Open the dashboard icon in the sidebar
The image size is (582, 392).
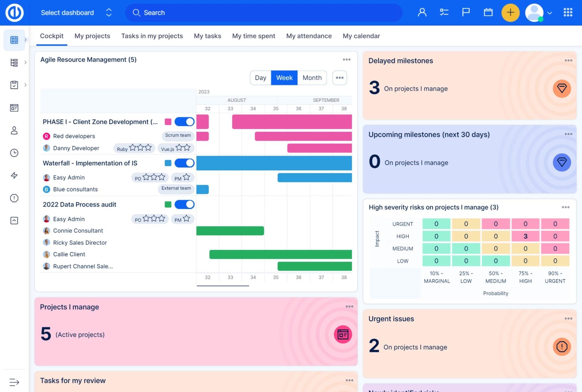(14, 40)
